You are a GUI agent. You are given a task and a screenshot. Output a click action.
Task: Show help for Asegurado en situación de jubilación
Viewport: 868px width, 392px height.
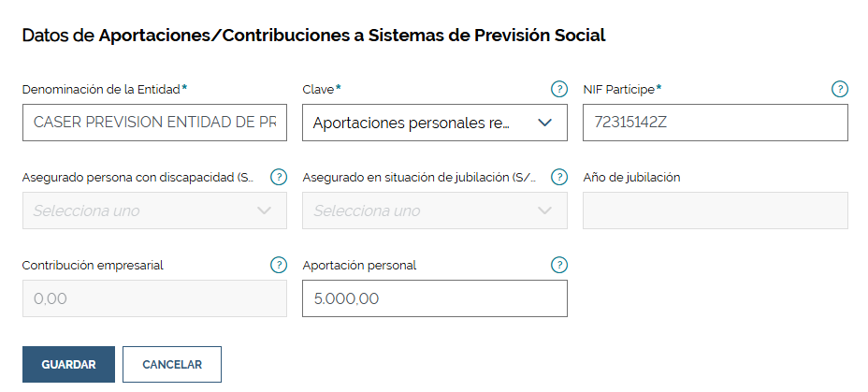tap(559, 177)
